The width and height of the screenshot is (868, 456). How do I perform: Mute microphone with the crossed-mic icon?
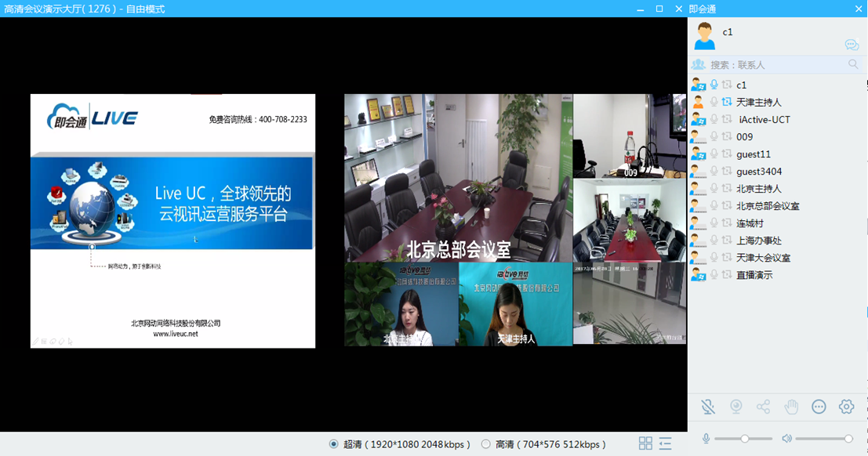coord(708,407)
